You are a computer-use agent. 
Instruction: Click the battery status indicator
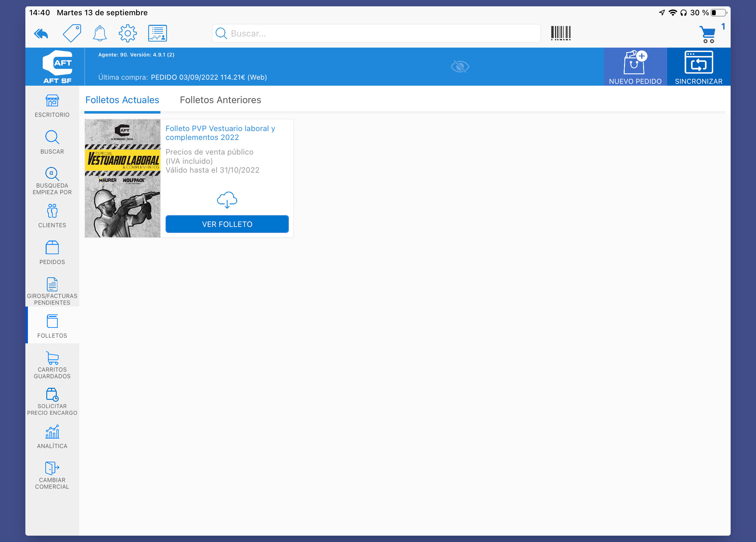(x=718, y=13)
